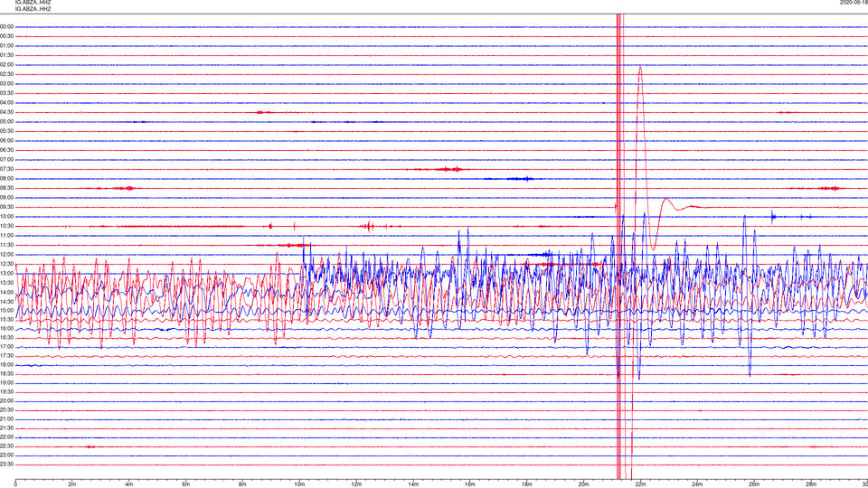
Task: Choose the 05:30 time label
Action: click(6, 131)
